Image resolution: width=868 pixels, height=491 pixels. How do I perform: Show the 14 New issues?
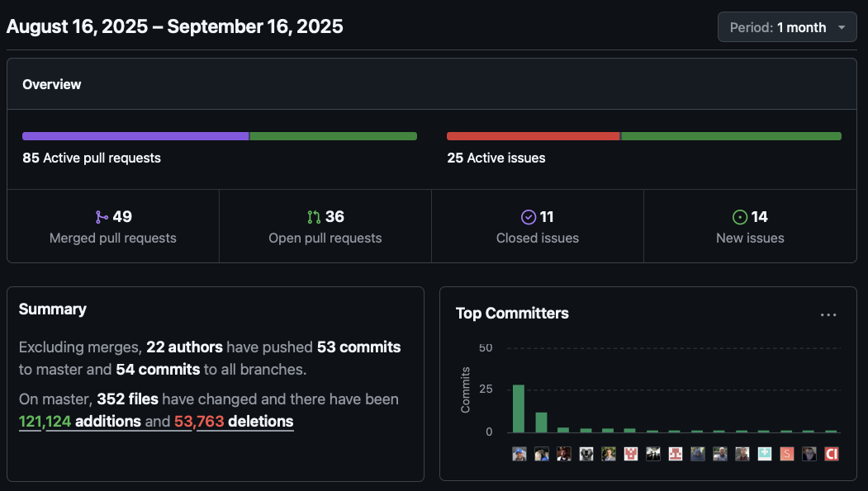click(750, 227)
